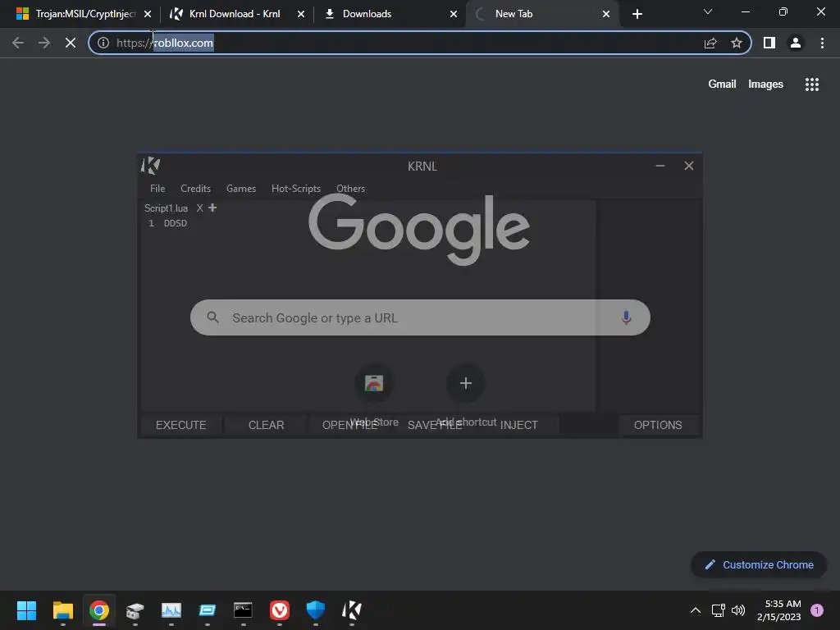Click KRNL icon on taskbar
Image resolution: width=840 pixels, height=630 pixels.
point(351,610)
